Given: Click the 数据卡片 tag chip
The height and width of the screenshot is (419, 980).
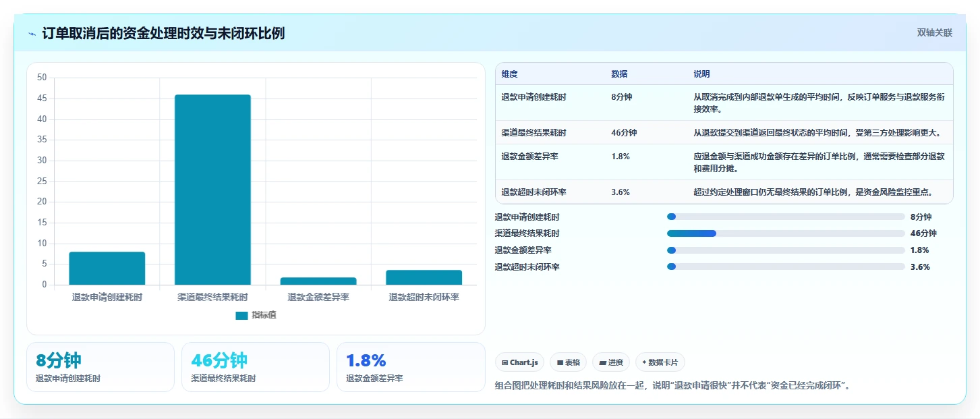Looking at the screenshot, I should (660, 362).
